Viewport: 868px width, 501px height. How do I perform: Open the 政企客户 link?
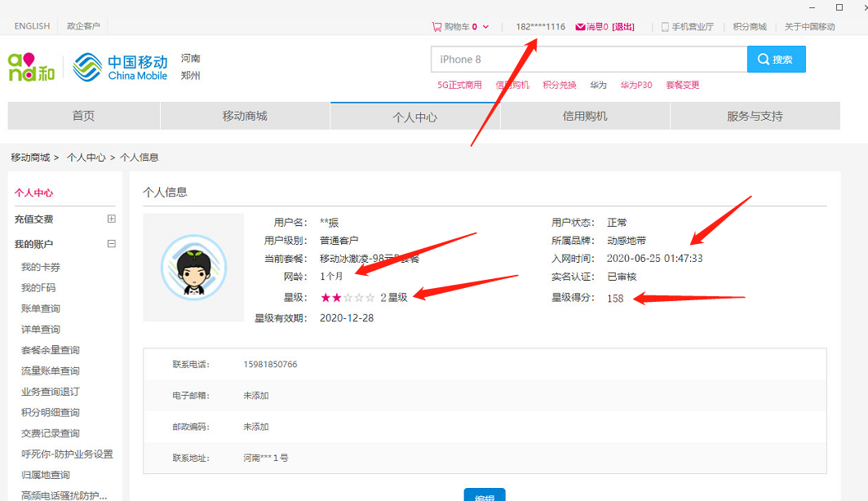[x=83, y=26]
